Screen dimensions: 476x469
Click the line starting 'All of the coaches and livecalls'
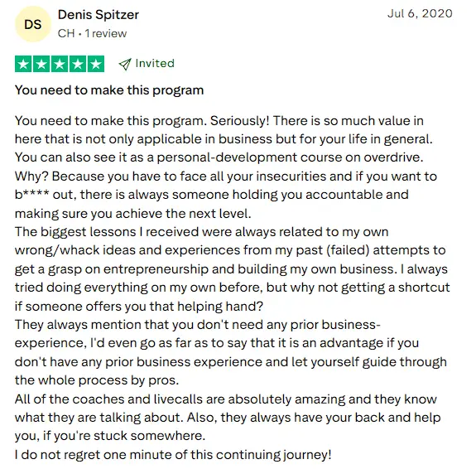[226, 399]
